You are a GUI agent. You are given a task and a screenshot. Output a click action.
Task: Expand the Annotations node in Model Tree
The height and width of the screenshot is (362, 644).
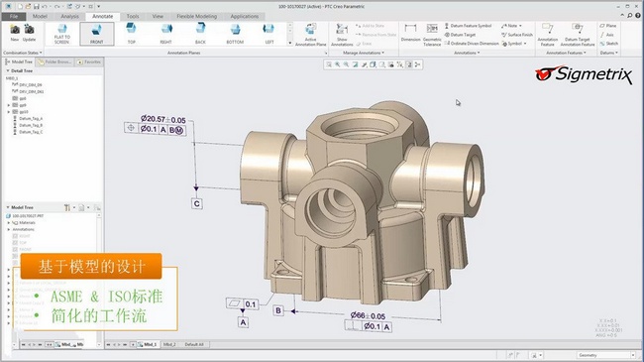pos(9,229)
